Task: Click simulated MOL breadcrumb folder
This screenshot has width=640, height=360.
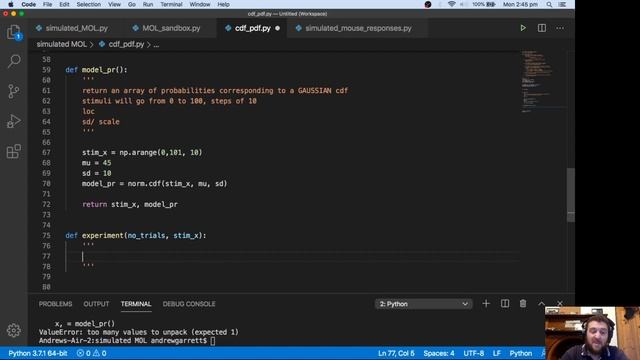Action: coord(62,44)
